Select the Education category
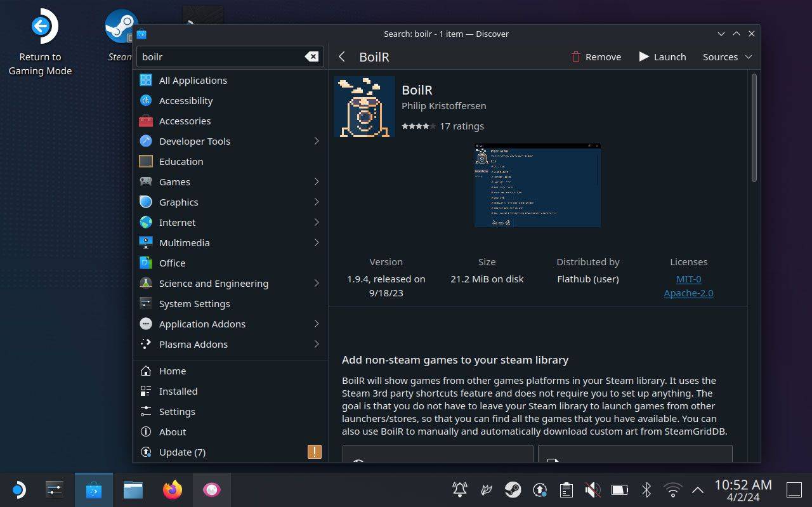This screenshot has height=507, width=812. [x=230, y=161]
